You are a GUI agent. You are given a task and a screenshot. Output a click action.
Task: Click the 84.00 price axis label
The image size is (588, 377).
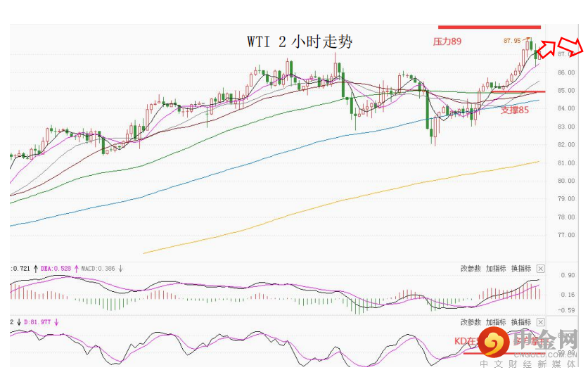click(566, 108)
